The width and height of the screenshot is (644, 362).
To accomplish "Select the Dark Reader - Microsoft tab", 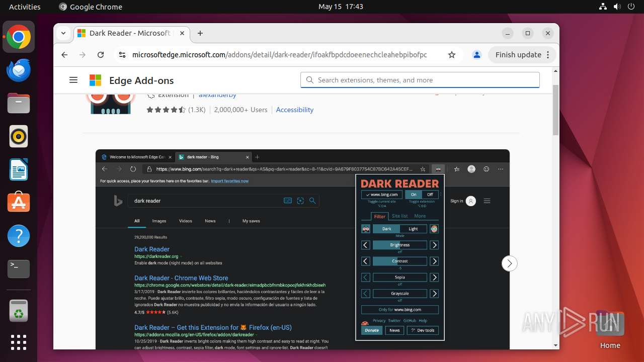I will click(132, 33).
